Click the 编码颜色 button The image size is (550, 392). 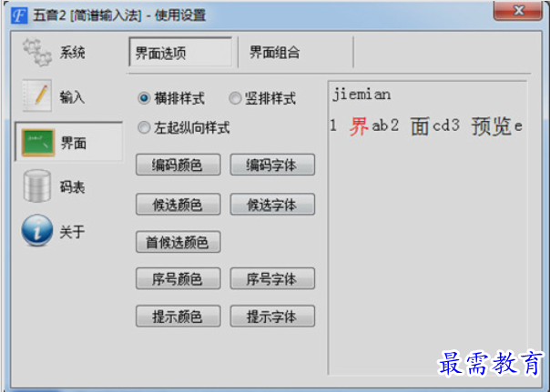(178, 165)
